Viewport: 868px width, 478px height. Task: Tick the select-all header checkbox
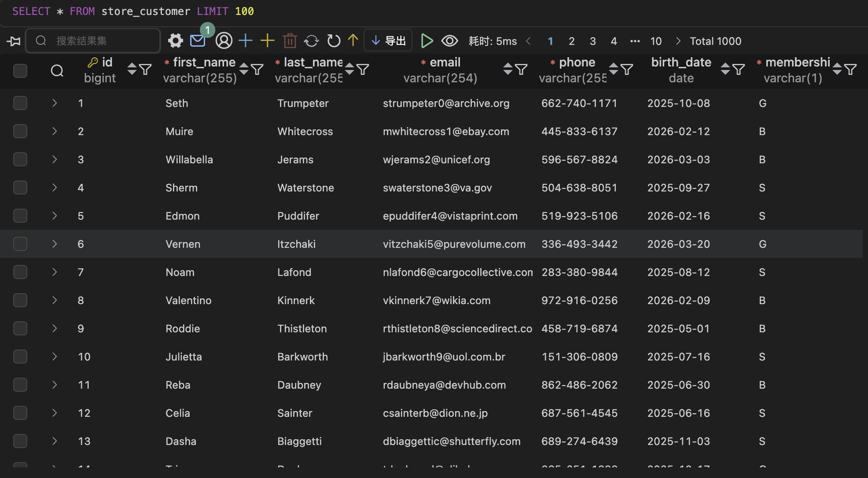click(20, 70)
